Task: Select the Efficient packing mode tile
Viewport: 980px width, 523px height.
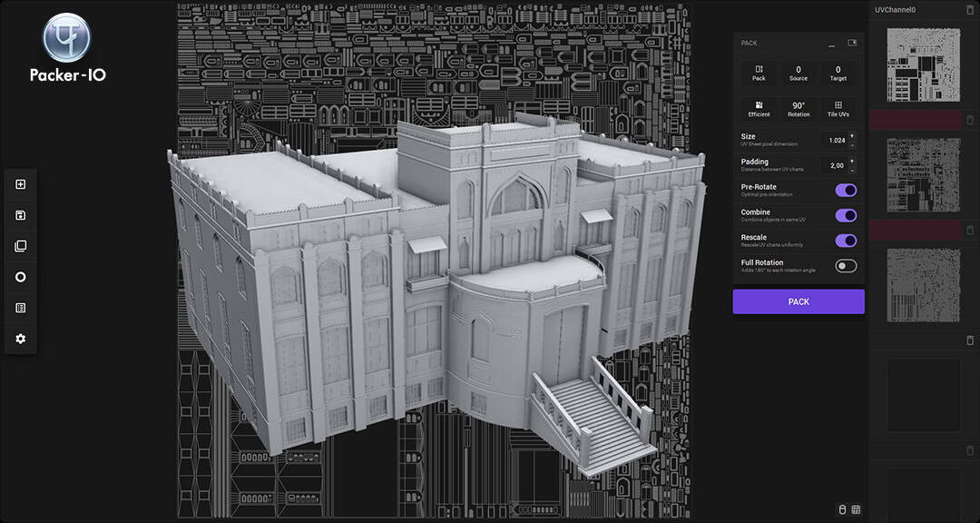Action: pos(759,110)
